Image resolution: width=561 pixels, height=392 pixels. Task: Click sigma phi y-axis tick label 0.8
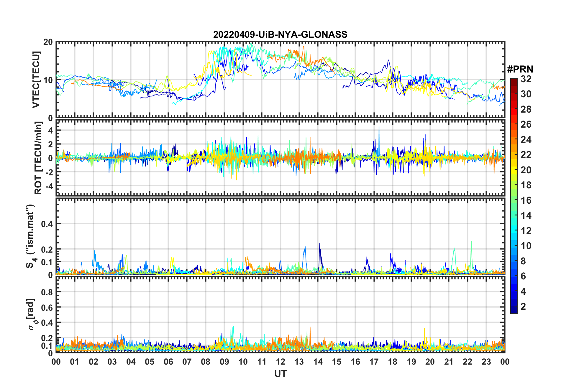47,292
